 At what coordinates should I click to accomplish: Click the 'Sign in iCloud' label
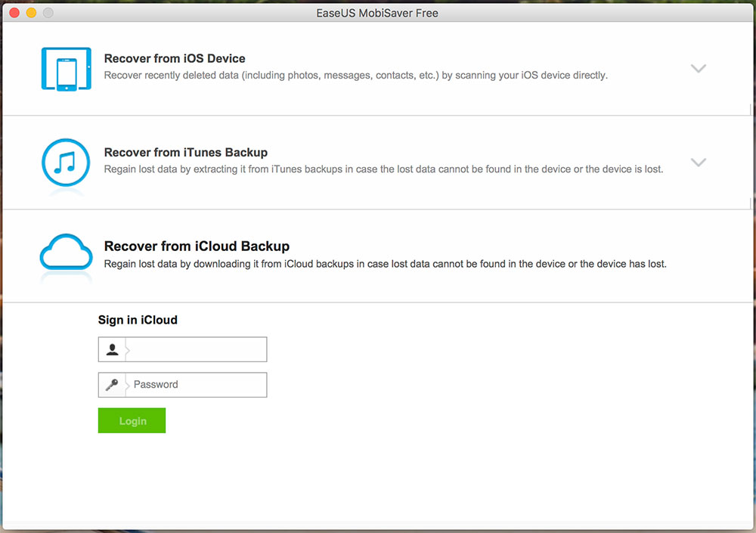click(x=138, y=320)
